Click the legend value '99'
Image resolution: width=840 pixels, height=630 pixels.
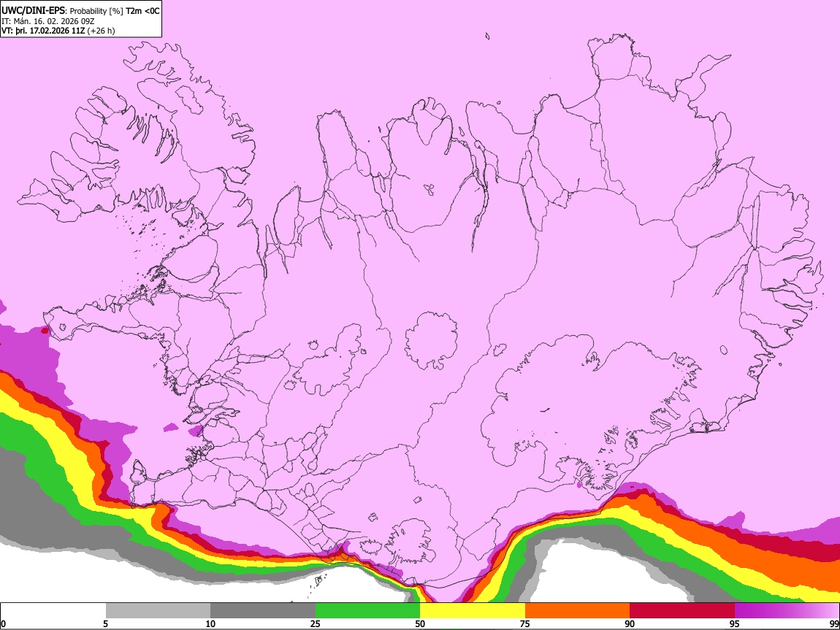pyautogui.click(x=834, y=624)
